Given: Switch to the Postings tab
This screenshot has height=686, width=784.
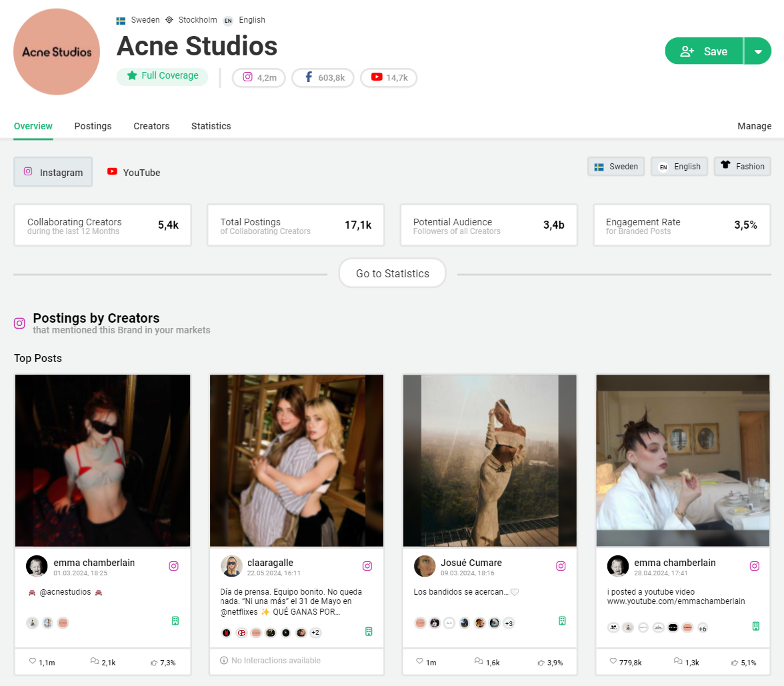Looking at the screenshot, I should pos(93,126).
